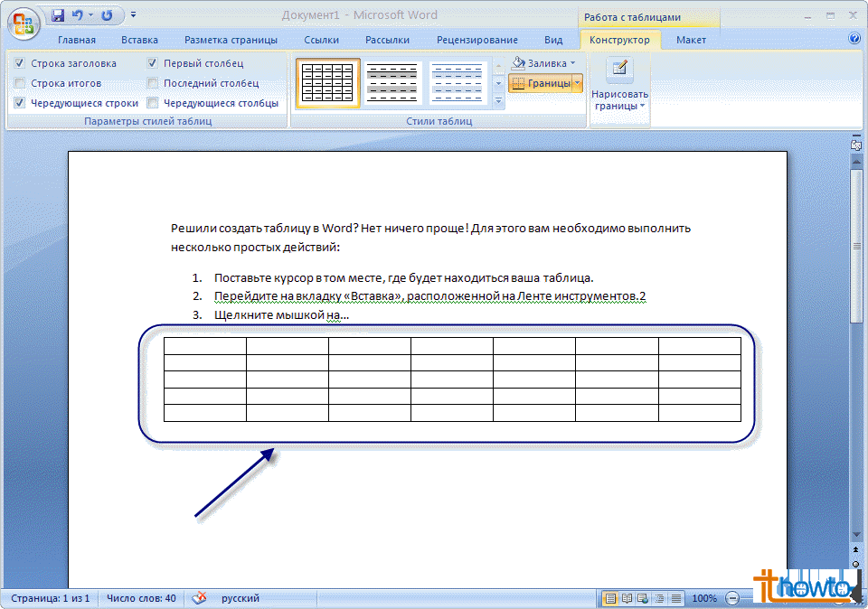Open the round Office button menu

pos(23,23)
